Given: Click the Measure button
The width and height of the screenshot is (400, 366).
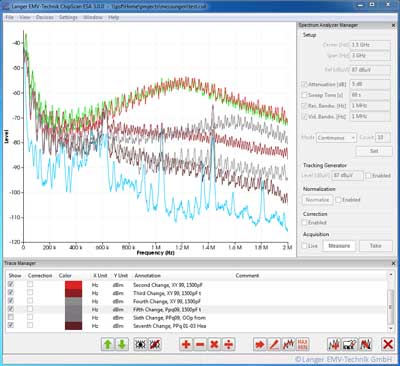Looking at the screenshot, I should (339, 246).
